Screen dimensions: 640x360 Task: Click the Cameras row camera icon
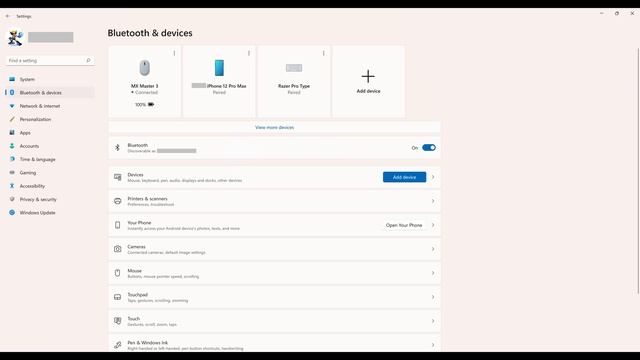tap(118, 249)
